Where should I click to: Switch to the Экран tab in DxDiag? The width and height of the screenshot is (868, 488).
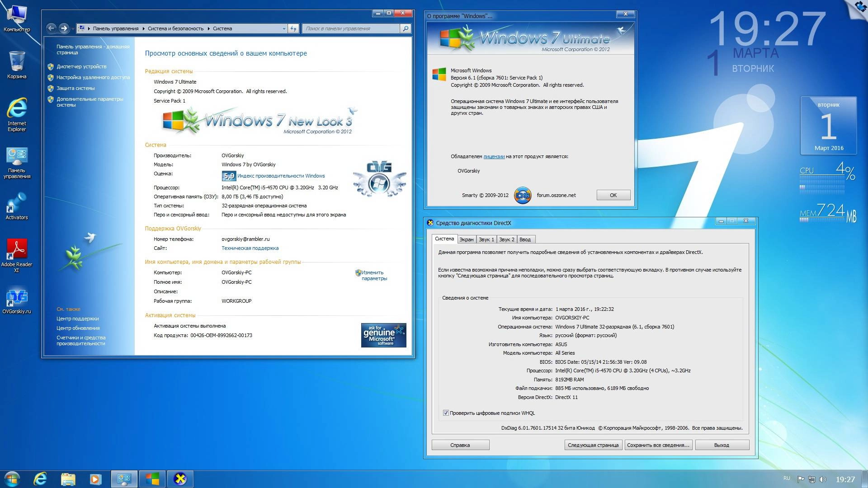(x=467, y=239)
